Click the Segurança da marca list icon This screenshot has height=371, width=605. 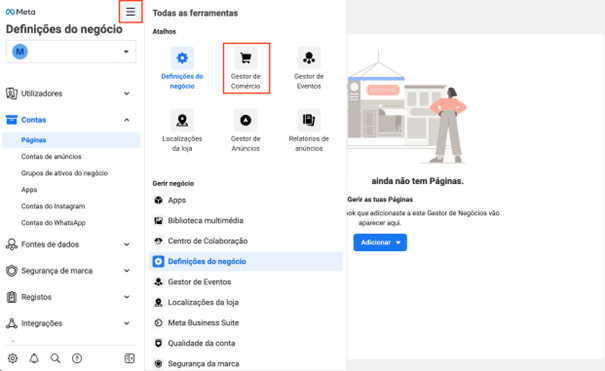click(158, 364)
